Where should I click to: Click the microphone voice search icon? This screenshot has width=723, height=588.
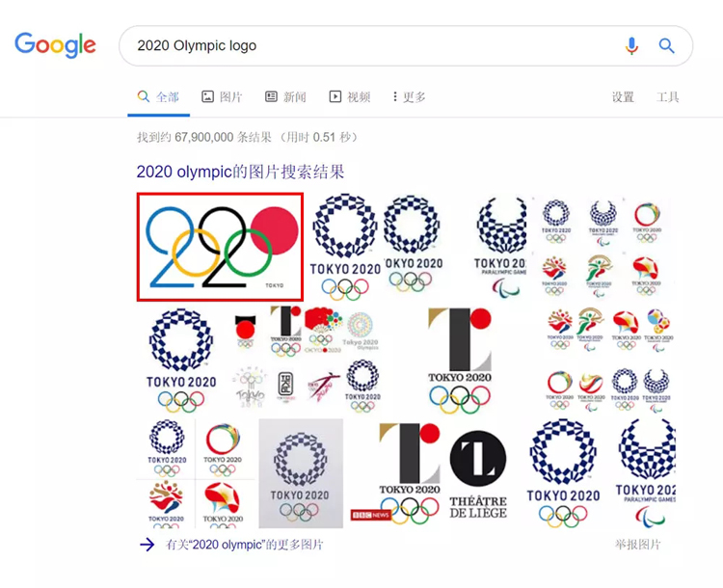632,45
